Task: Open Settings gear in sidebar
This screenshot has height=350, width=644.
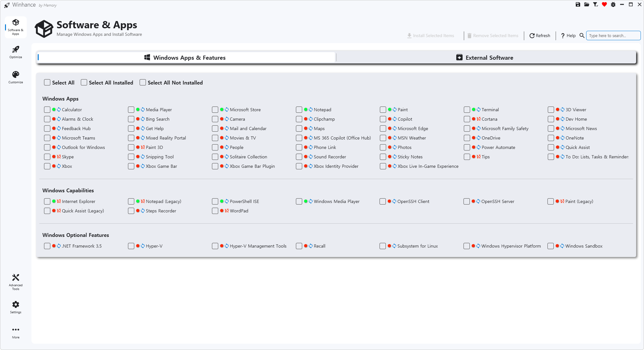Action: [x=15, y=307]
